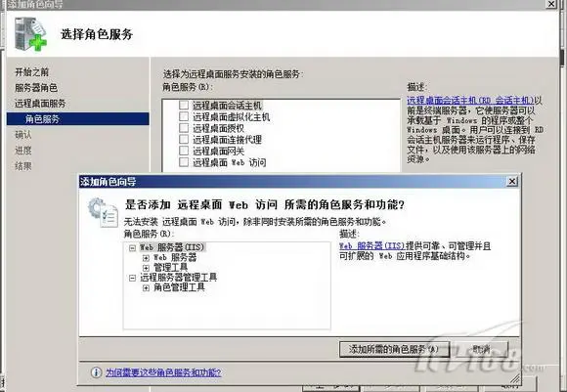Open the Web 服务器(IIS) description link
This screenshot has height=392, width=567.
coord(371,246)
